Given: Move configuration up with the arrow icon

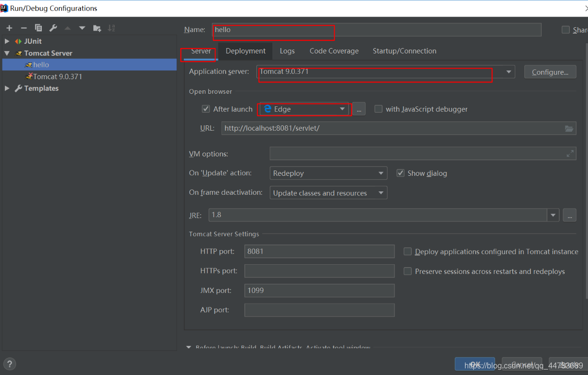Looking at the screenshot, I should (68, 28).
